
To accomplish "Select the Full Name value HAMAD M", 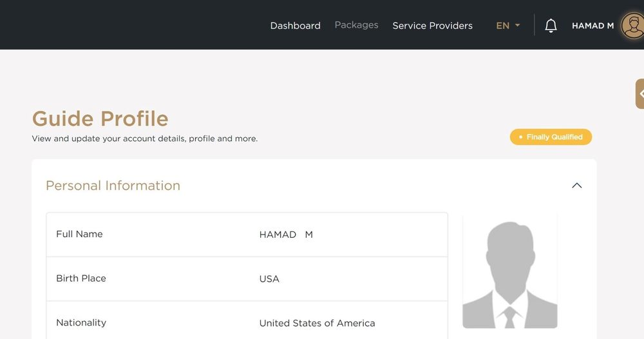I will click(286, 235).
